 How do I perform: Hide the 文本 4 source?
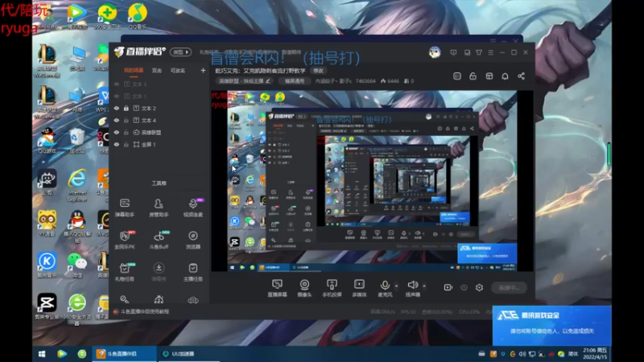point(117,120)
